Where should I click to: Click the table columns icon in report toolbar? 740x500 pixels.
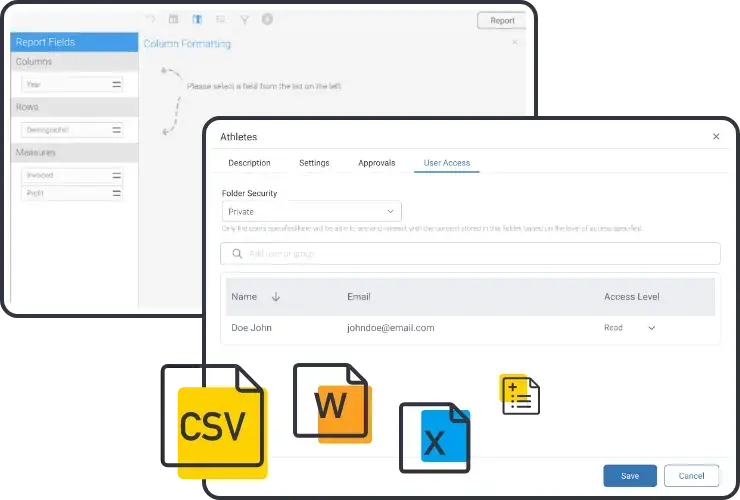coord(174,19)
